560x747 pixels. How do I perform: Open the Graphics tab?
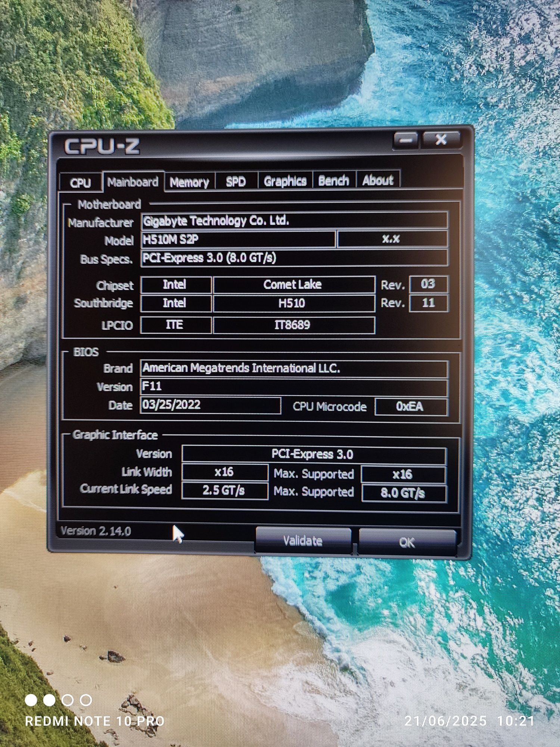pos(285,181)
